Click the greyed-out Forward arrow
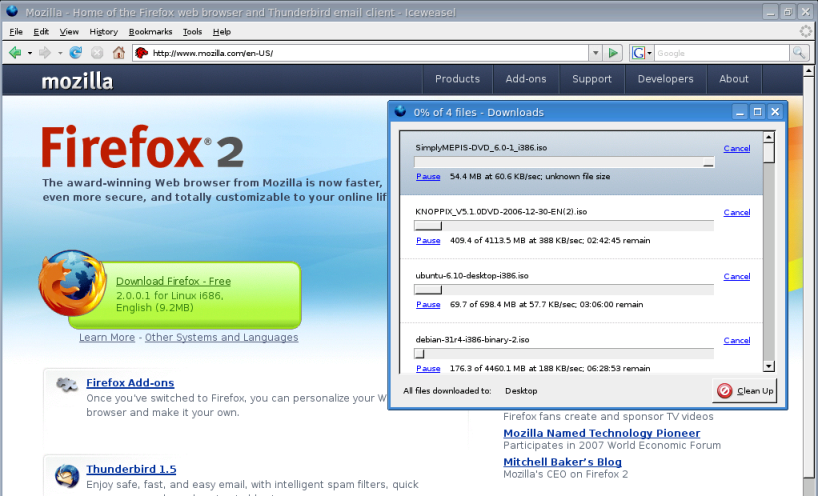 (x=45, y=53)
